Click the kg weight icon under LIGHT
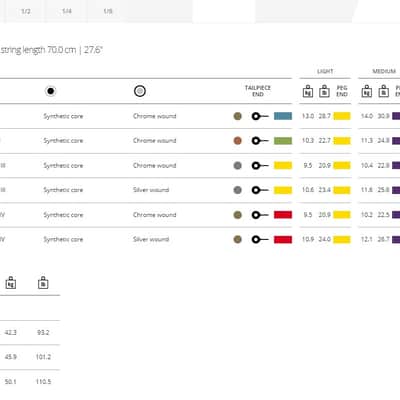The width and height of the screenshot is (400, 400). click(x=308, y=91)
